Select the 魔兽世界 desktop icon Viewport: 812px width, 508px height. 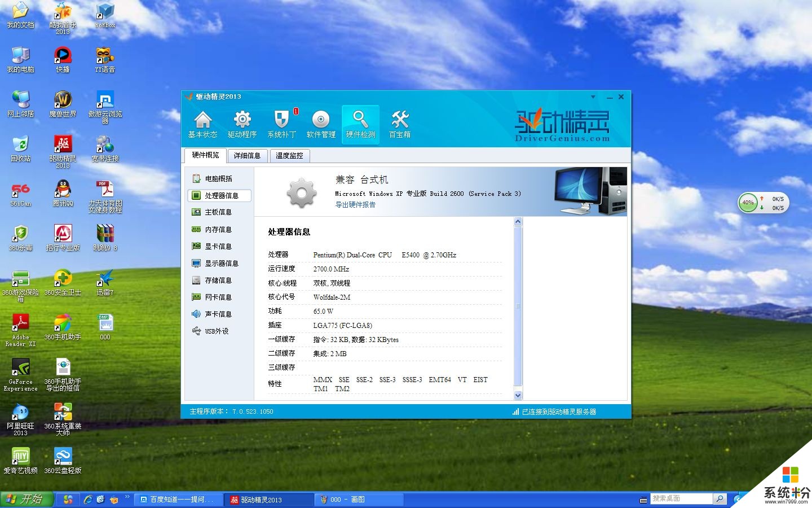point(63,104)
